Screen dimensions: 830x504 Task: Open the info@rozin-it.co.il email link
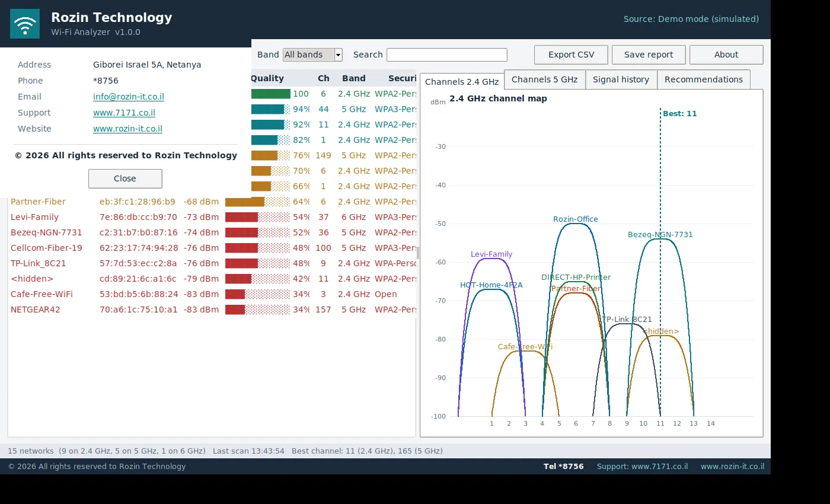tap(129, 97)
